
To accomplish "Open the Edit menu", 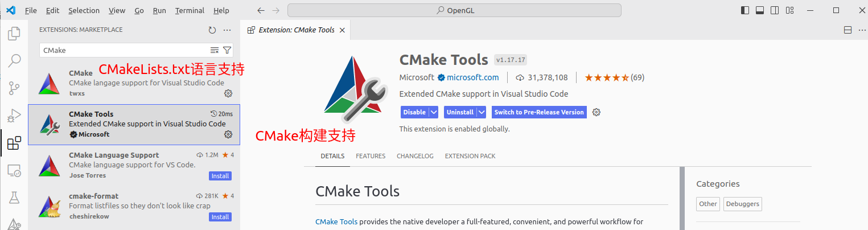I will pos(52,10).
